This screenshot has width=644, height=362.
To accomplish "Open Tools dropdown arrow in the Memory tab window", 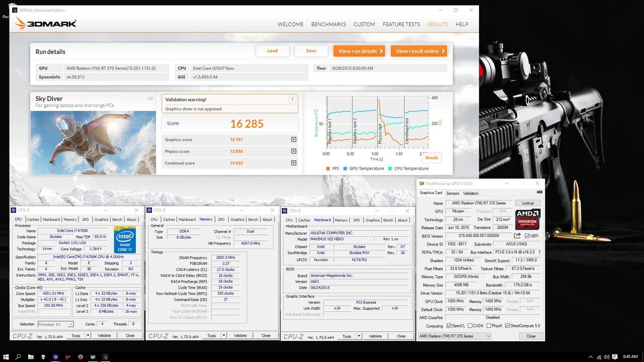I will click(224, 335).
